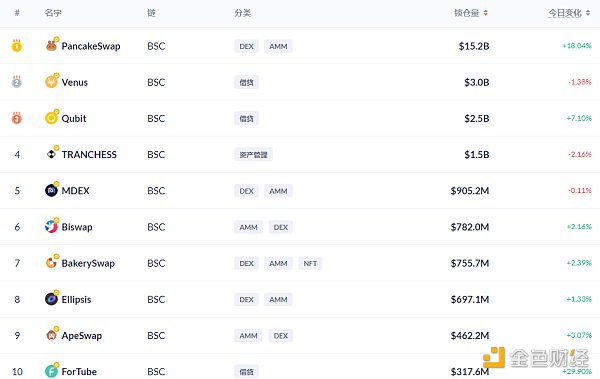Open the BakerySwap project link
Viewport: 600px width, 379px height.
point(88,263)
